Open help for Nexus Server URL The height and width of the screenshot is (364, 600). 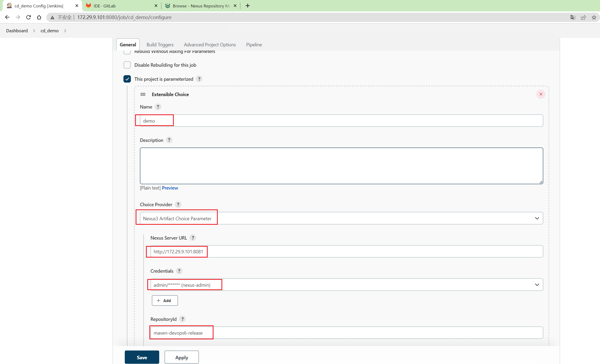point(193,238)
